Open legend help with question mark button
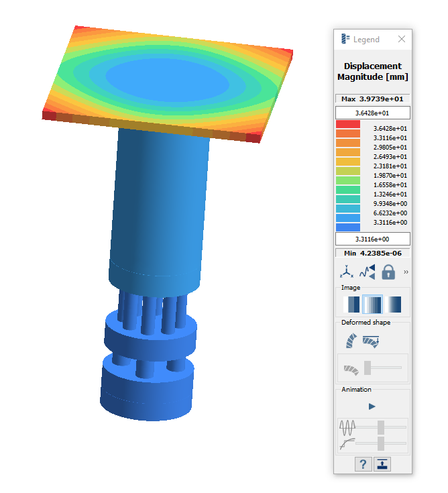This screenshot has height=493, width=448. [x=363, y=464]
